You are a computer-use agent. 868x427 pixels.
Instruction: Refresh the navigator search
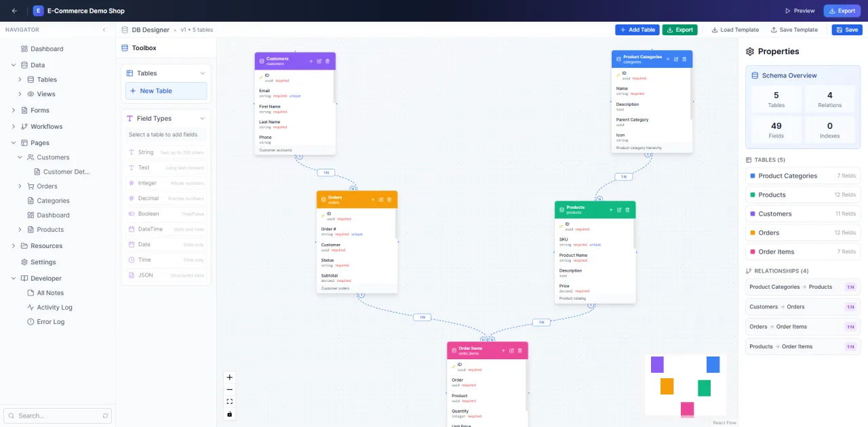(105, 415)
